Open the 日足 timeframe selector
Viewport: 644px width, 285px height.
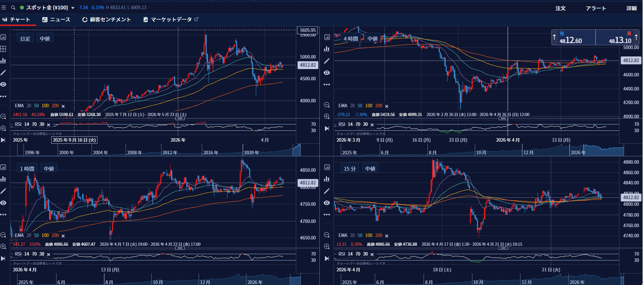pos(25,39)
